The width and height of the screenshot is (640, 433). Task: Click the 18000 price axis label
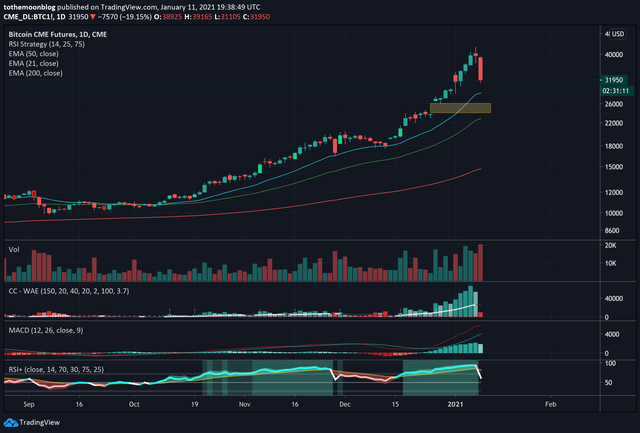click(614, 146)
